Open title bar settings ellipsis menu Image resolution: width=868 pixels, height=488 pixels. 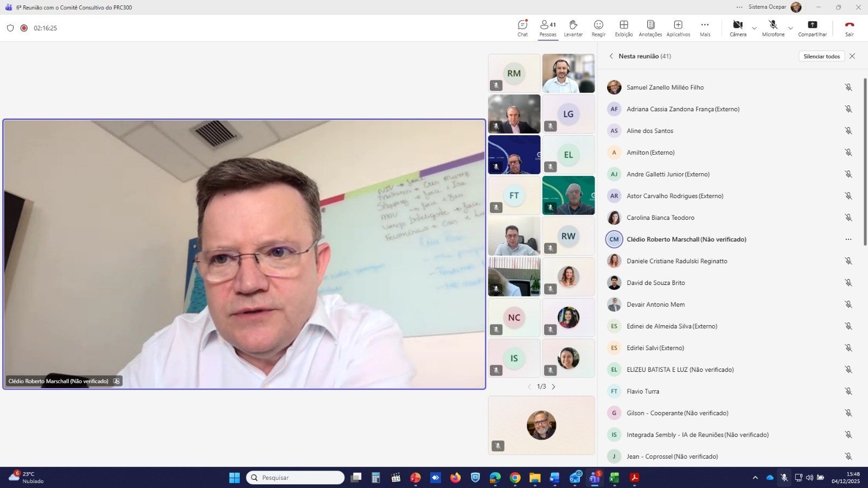pyautogui.click(x=739, y=7)
